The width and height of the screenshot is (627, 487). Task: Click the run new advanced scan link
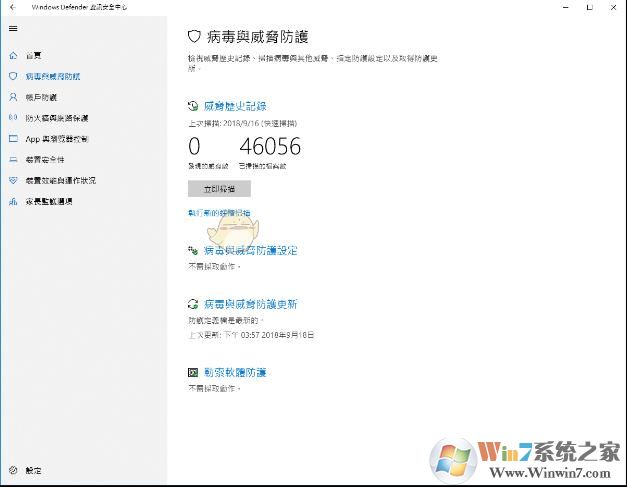coord(219,213)
